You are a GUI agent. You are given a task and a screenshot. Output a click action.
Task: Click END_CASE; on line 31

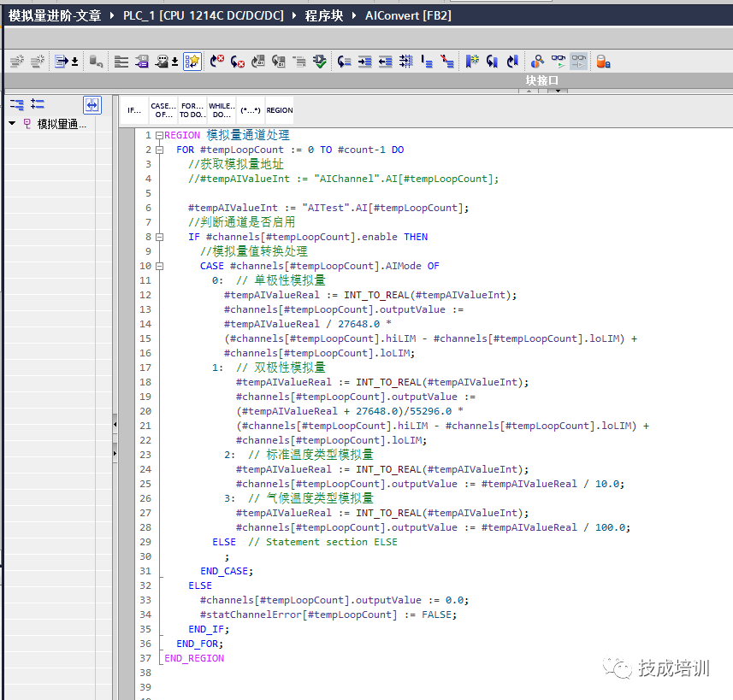(227, 571)
